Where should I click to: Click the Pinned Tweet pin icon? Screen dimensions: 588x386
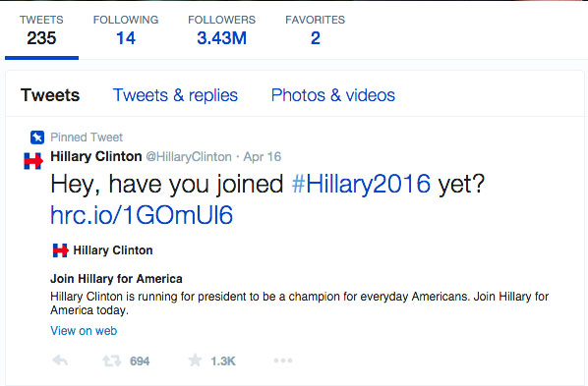click(37, 138)
